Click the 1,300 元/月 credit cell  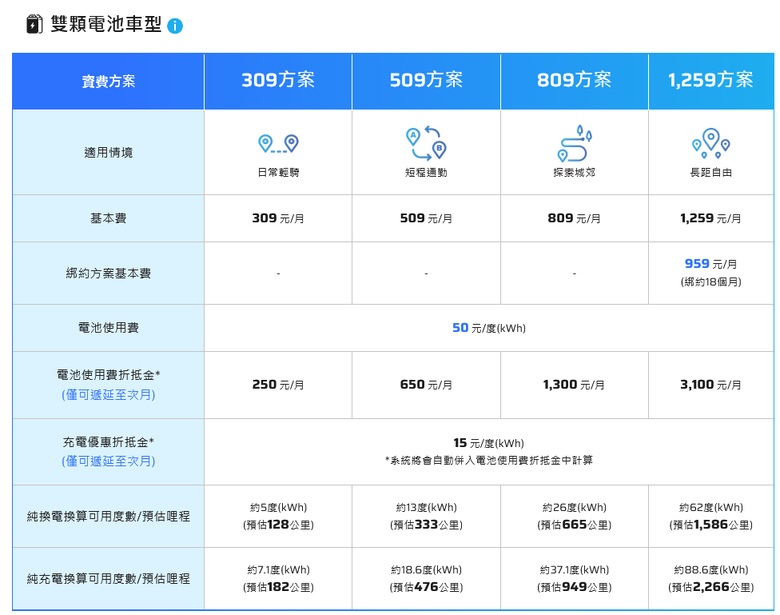tap(574, 385)
